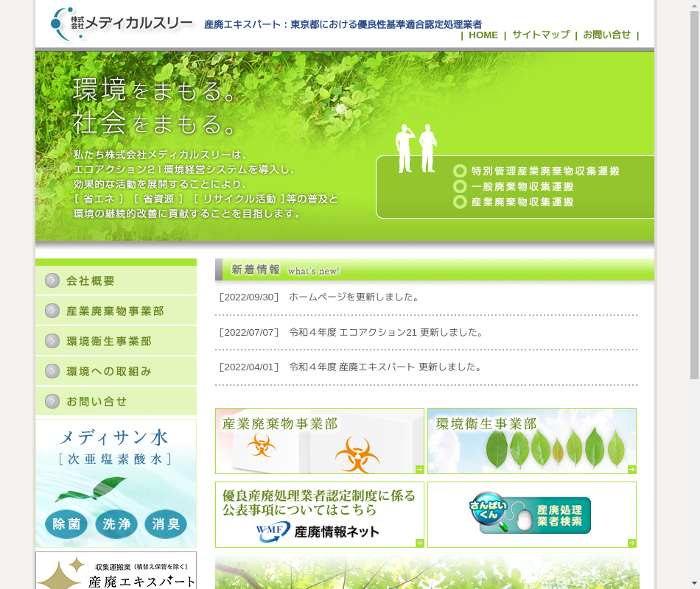Viewport: 700px width, 589px height.
Task: Click the large orange biohazard symbol
Action: coord(357,455)
